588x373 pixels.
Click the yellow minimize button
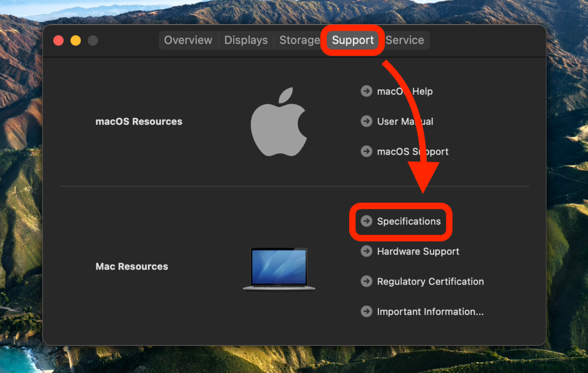pyautogui.click(x=75, y=40)
